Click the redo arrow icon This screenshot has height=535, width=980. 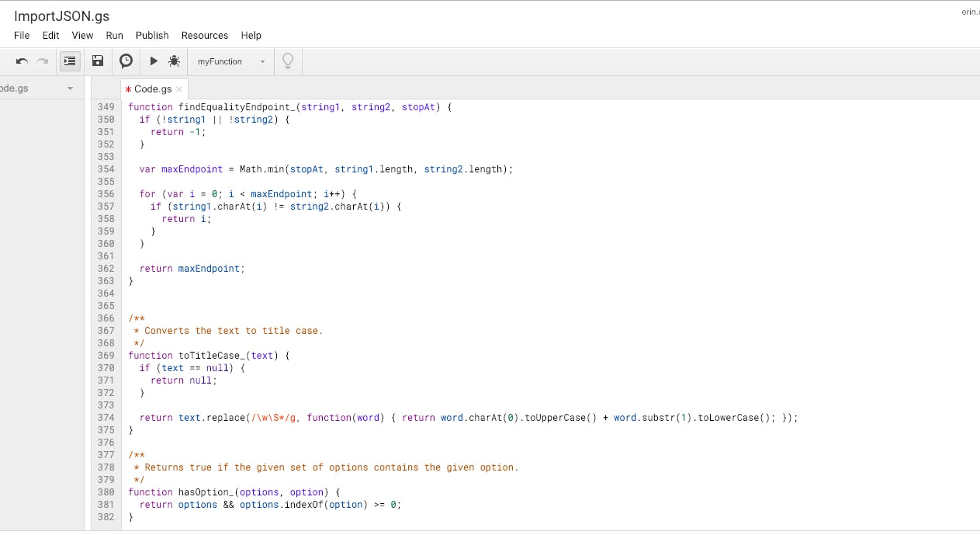[x=42, y=61]
